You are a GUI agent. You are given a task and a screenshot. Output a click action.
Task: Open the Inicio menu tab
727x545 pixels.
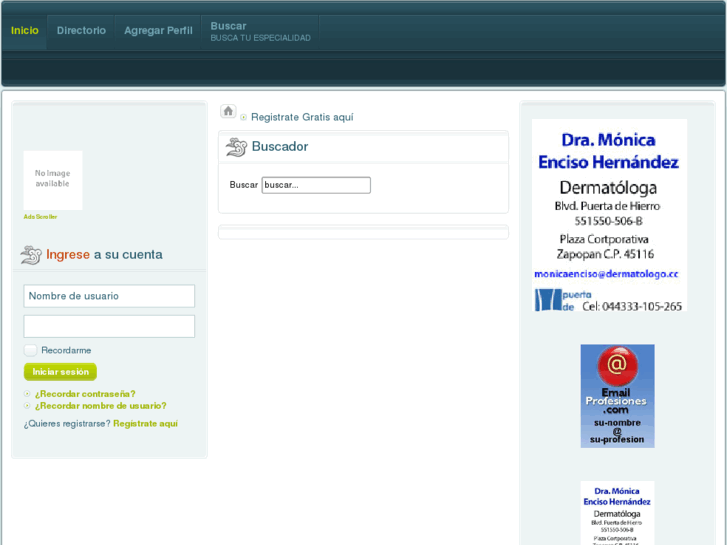[25, 31]
